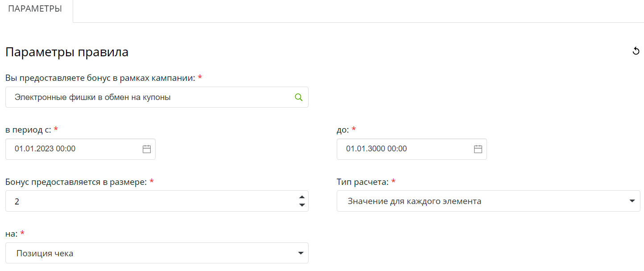Image resolution: width=644 pixels, height=271 pixels.
Task: Click the campaign name field text
Action: [x=93, y=97]
